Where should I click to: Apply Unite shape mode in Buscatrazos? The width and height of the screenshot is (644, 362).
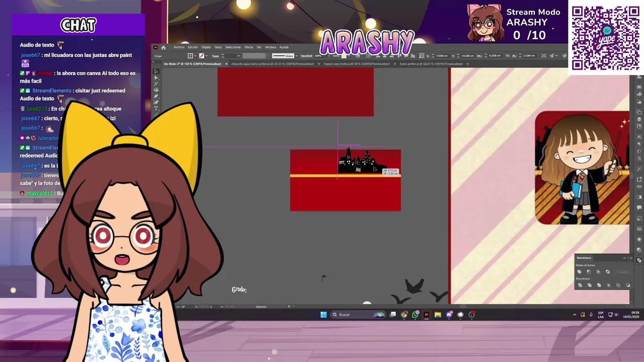coord(580,271)
